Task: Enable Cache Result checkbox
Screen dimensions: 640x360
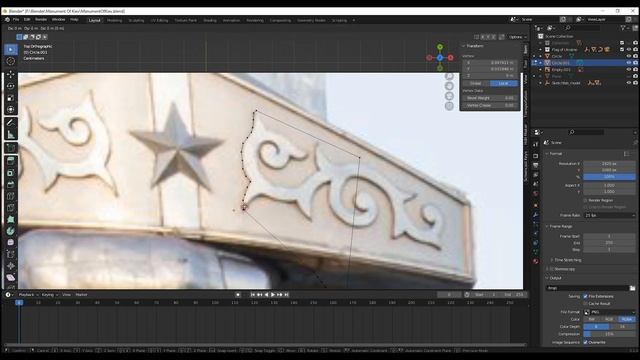Action: click(x=585, y=304)
